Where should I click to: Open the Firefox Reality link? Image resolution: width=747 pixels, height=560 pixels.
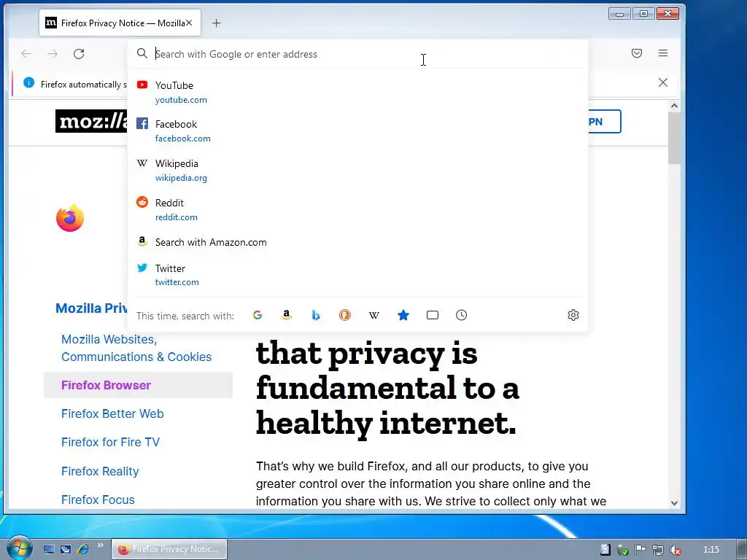point(100,472)
